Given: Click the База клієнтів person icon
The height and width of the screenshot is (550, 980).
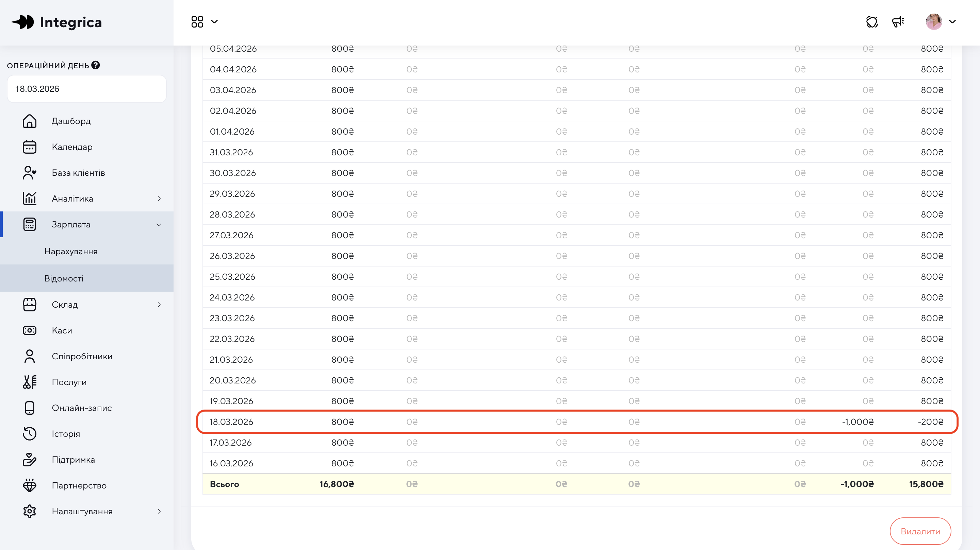Looking at the screenshot, I should tap(29, 173).
